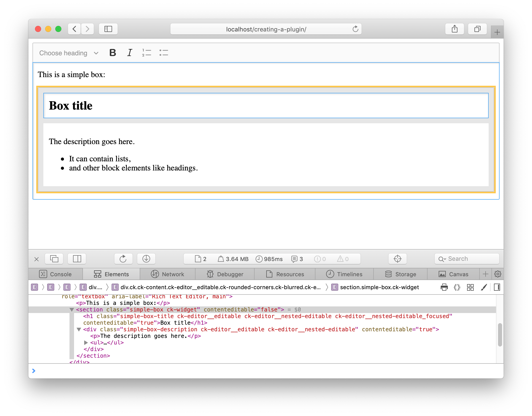The image size is (532, 416).
Task: Collapse the section simple-box tree node
Action: 72,310
